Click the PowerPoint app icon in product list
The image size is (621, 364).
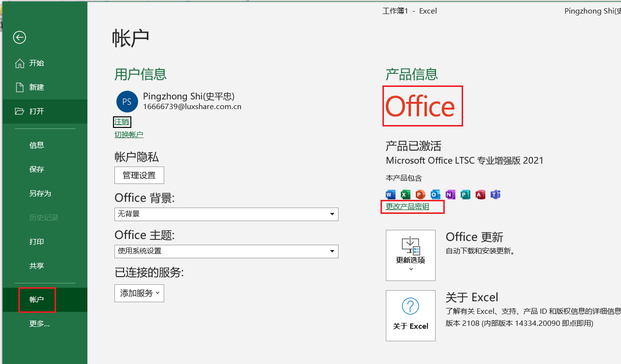(x=420, y=195)
